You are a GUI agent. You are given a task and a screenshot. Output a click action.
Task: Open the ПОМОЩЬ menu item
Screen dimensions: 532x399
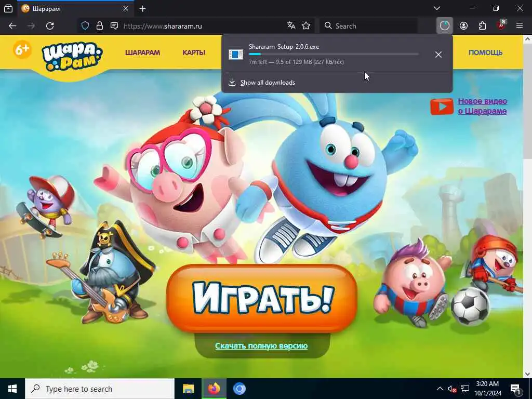[x=486, y=52]
